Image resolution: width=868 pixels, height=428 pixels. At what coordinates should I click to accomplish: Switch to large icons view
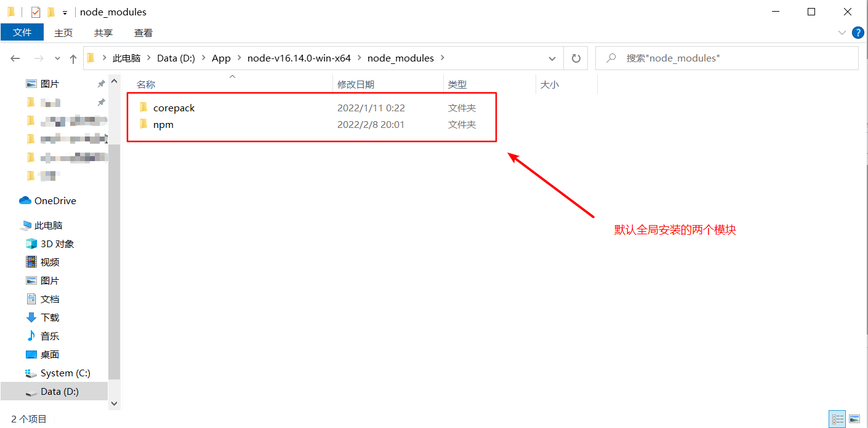[854, 419]
